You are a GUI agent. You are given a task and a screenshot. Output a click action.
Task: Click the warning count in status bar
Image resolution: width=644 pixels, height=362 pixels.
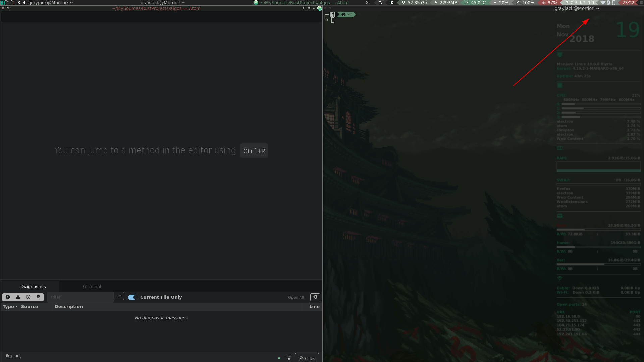18,356
